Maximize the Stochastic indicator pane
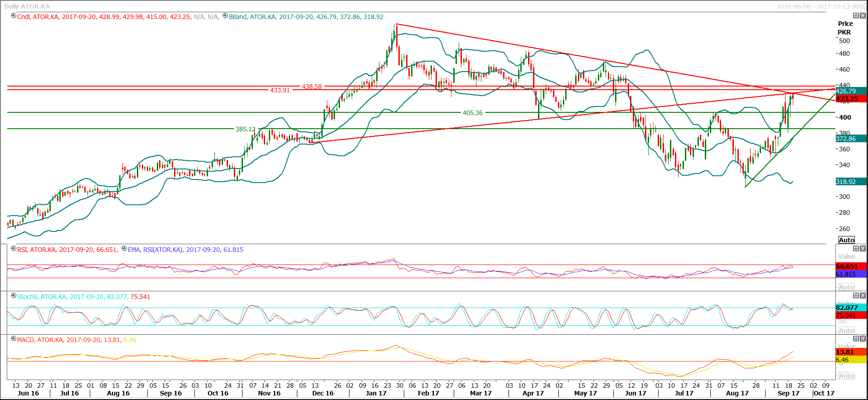868x400 pixels. pos(856,295)
